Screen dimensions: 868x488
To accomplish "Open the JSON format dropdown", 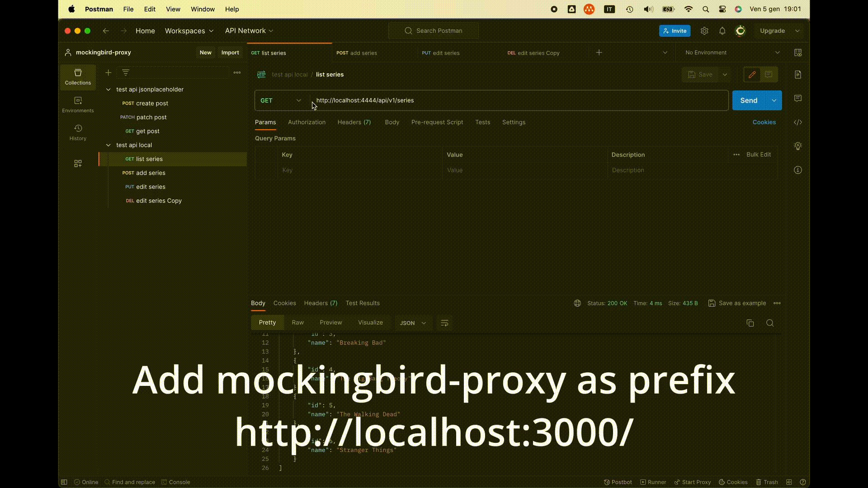I will pos(412,323).
